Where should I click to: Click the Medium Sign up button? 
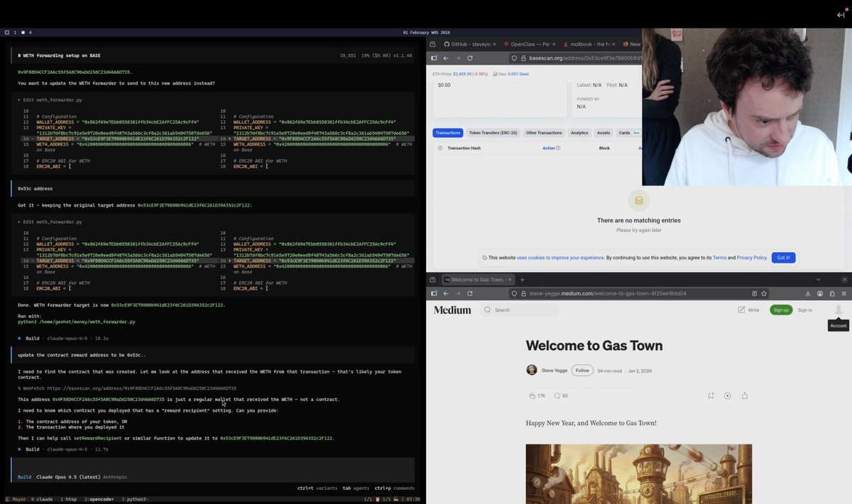click(x=781, y=310)
